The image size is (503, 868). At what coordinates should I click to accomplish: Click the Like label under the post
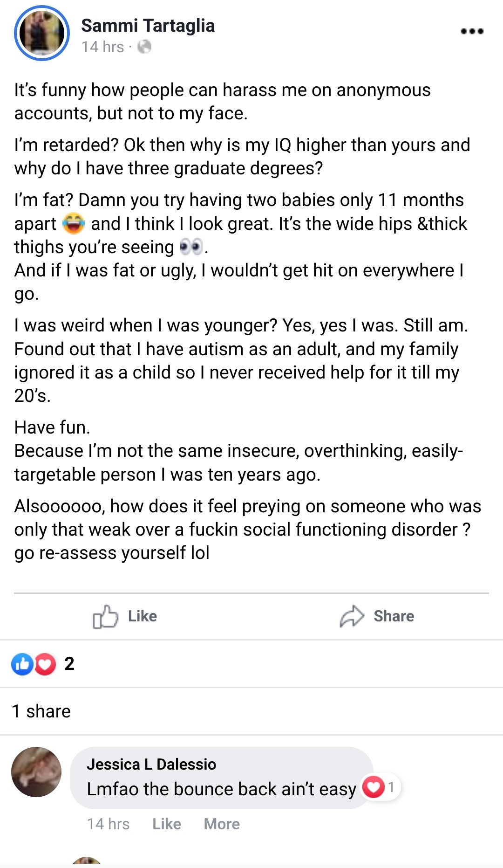point(142,616)
